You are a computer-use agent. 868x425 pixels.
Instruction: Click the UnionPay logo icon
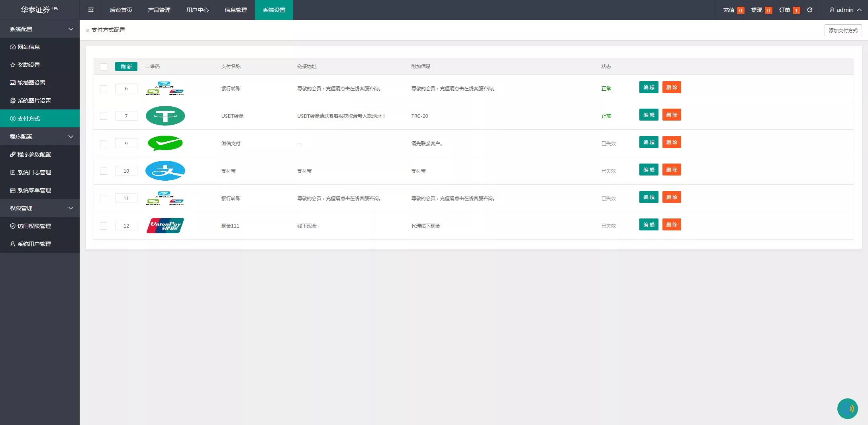(x=165, y=226)
